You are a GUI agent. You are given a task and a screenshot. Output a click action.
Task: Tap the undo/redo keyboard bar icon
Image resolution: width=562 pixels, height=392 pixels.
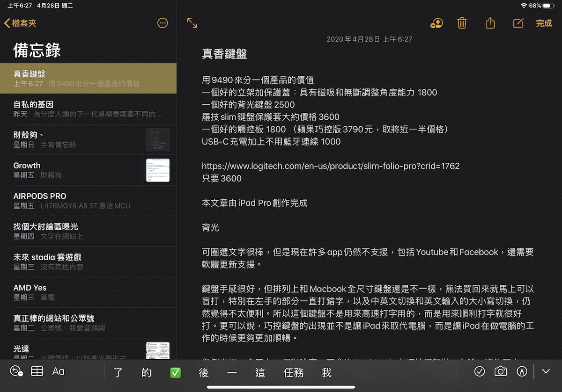[16, 371]
